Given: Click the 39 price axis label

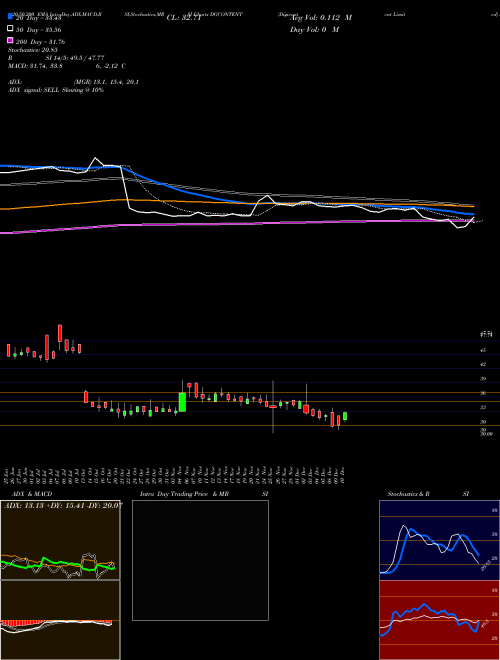Looking at the screenshot, I should [483, 378].
